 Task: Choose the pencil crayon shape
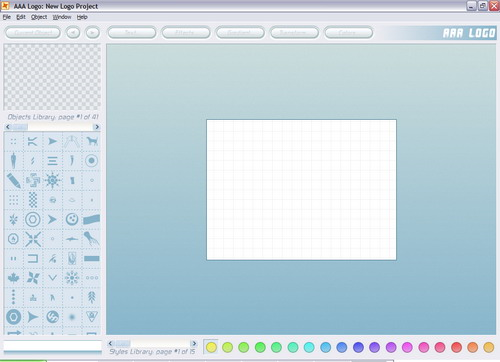[14, 180]
